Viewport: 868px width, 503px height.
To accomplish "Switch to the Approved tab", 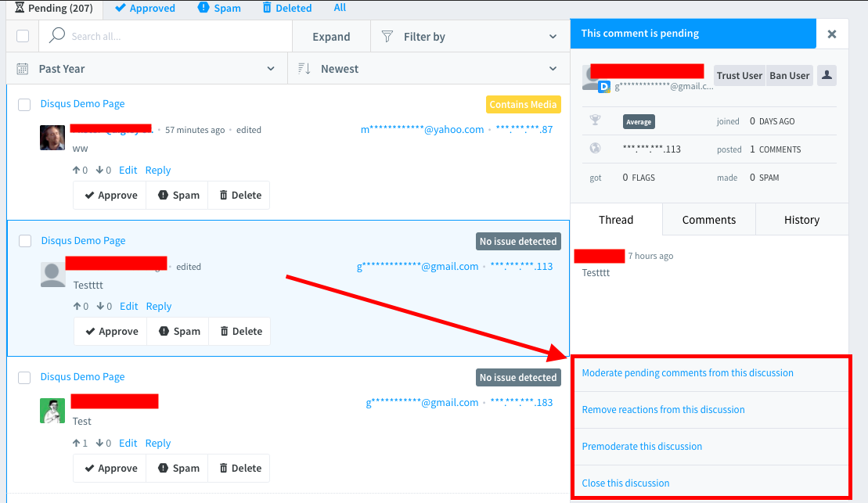I will tap(145, 8).
